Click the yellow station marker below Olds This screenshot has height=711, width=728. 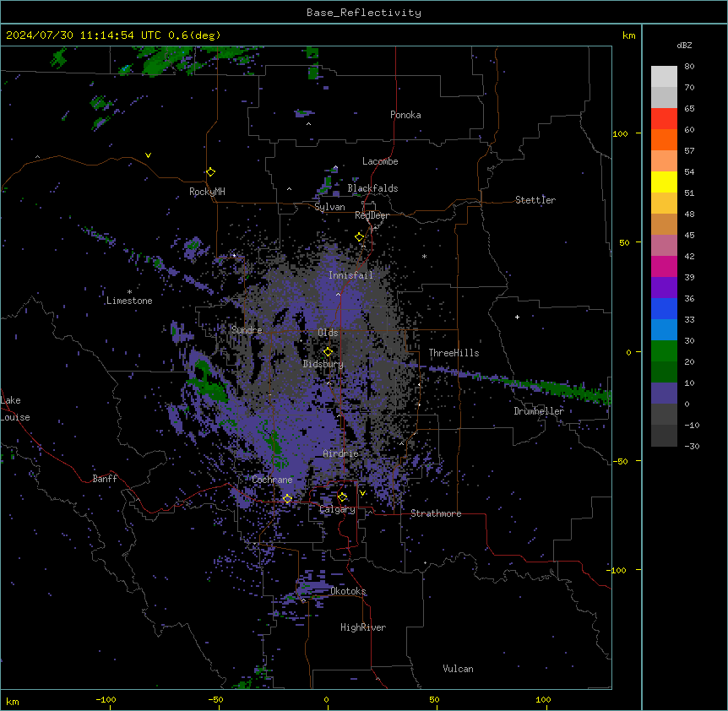(328, 352)
